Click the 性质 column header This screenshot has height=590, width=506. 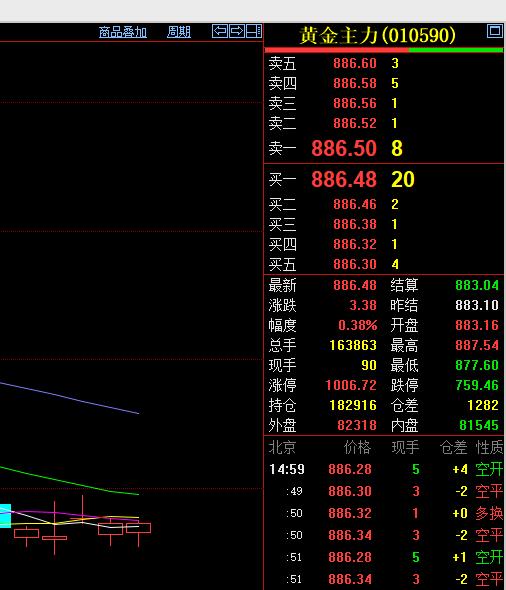click(489, 447)
